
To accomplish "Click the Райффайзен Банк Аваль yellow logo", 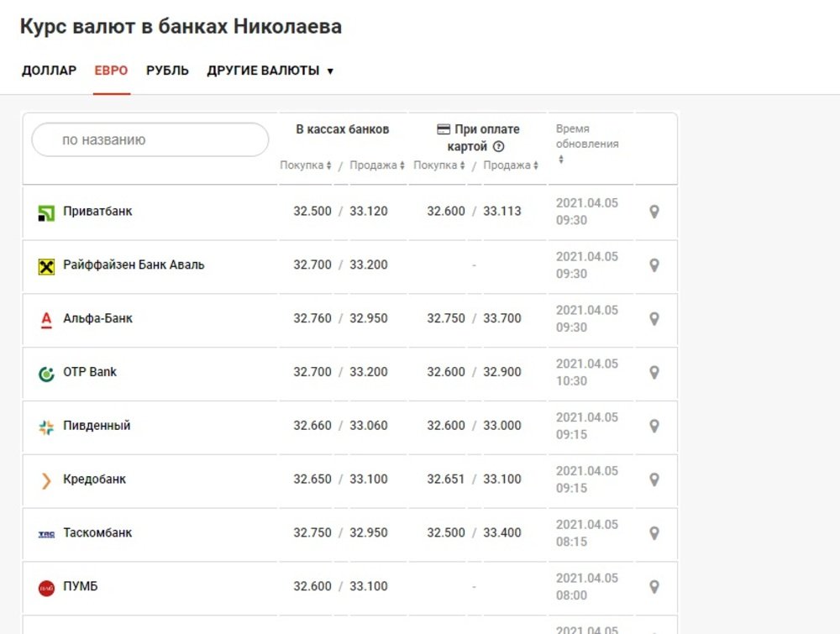I will click(x=46, y=267).
